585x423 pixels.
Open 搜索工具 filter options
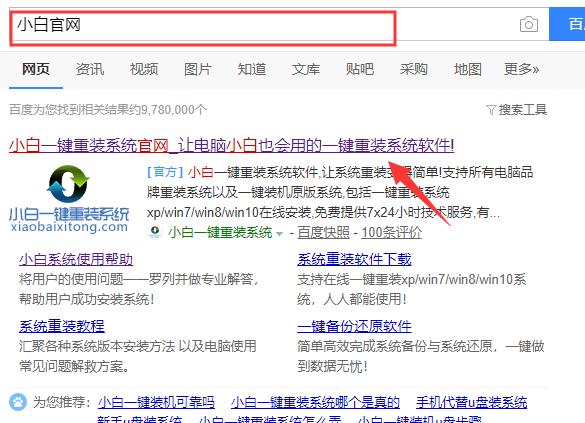[x=523, y=110]
